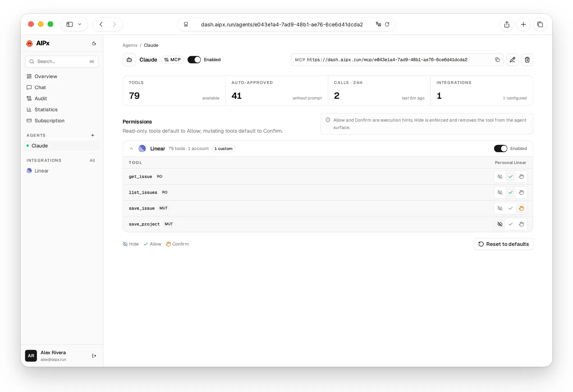Open the Audit page

pyautogui.click(x=62, y=99)
